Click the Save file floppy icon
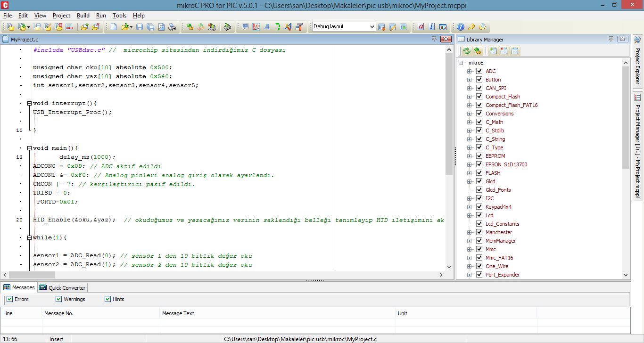The image size is (644, 343). pos(139,27)
